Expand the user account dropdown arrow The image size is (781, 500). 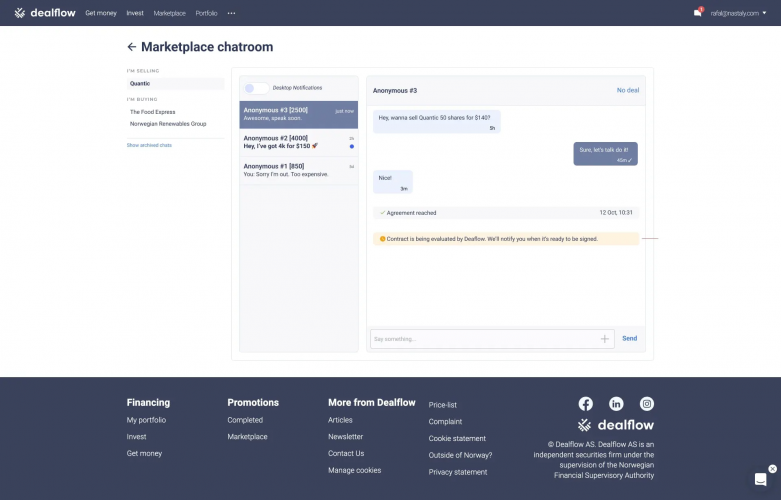click(764, 13)
